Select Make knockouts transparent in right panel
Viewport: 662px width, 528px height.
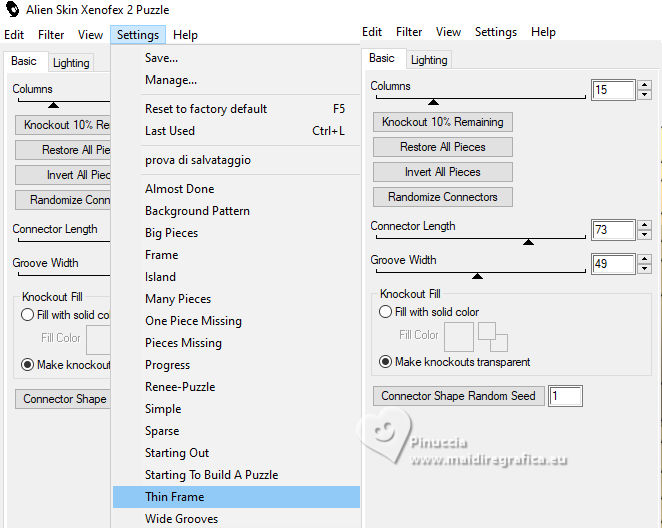point(385,362)
